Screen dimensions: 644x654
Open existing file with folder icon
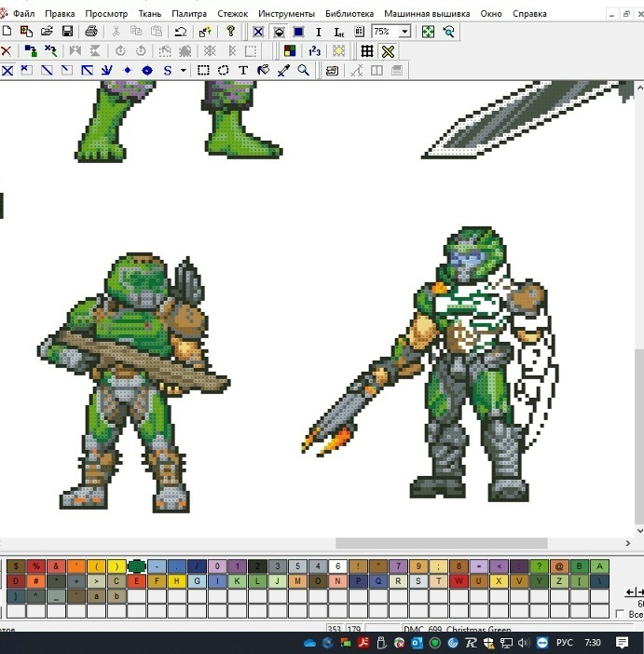(47, 32)
